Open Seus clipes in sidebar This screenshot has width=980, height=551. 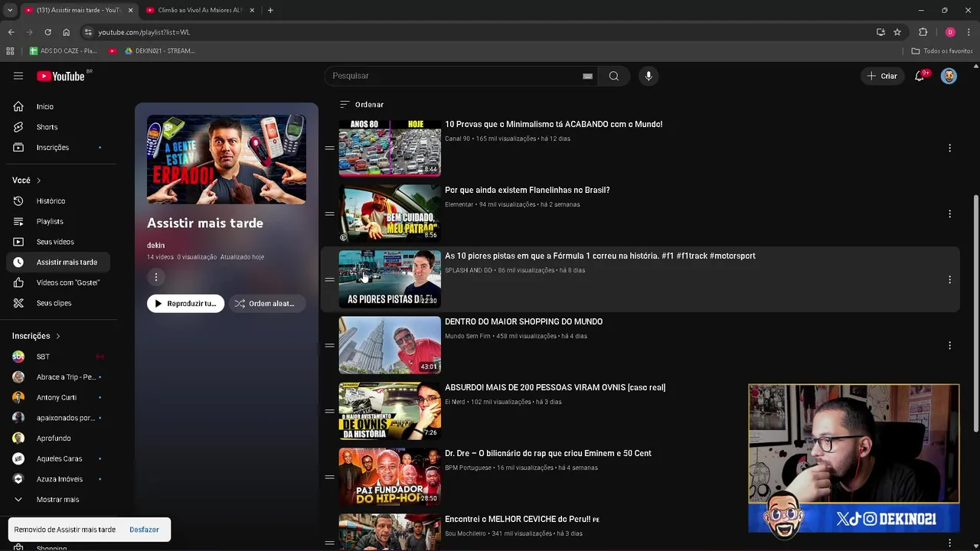[x=57, y=303]
